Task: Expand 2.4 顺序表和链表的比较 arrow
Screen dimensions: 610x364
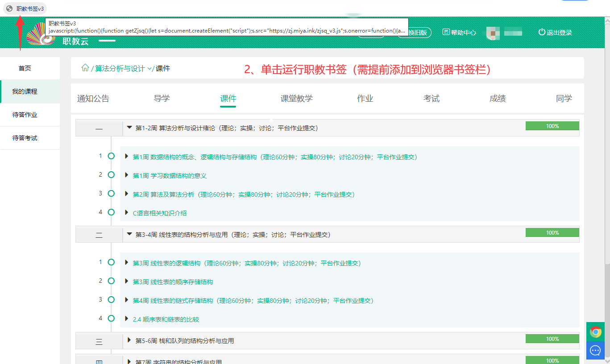Action: point(127,319)
